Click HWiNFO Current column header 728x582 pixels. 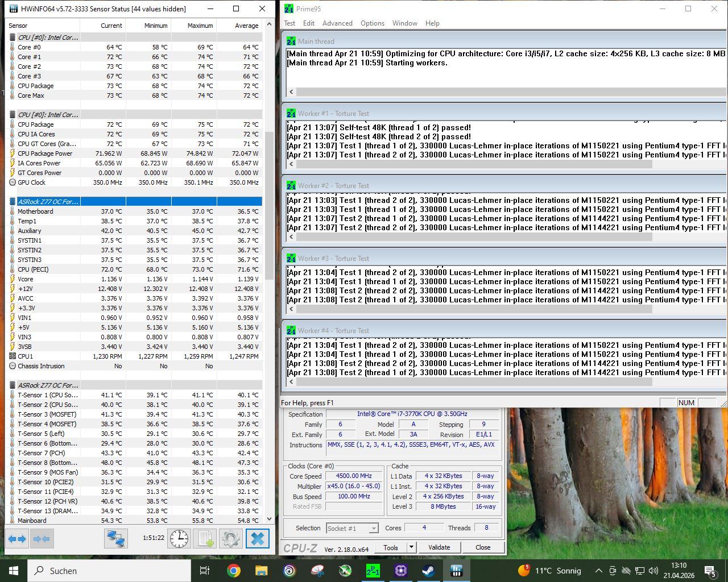click(x=103, y=26)
